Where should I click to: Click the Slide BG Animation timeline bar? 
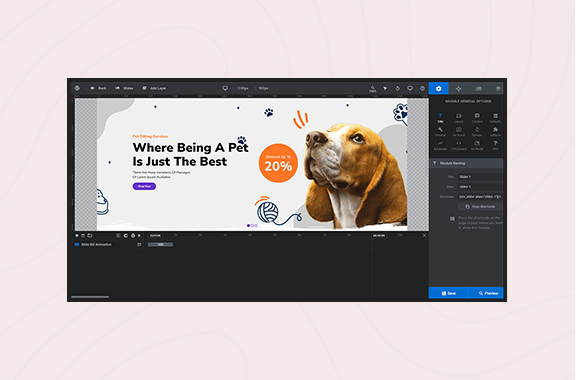160,244
